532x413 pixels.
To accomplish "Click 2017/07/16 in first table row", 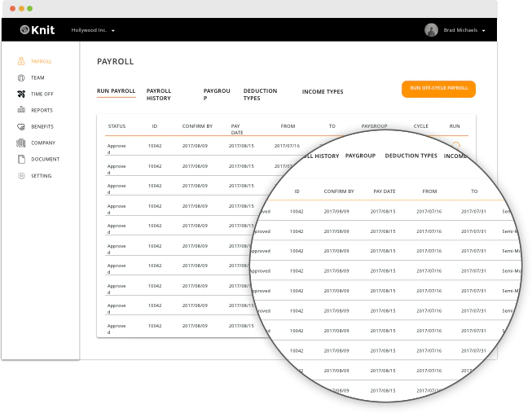I will [x=287, y=146].
